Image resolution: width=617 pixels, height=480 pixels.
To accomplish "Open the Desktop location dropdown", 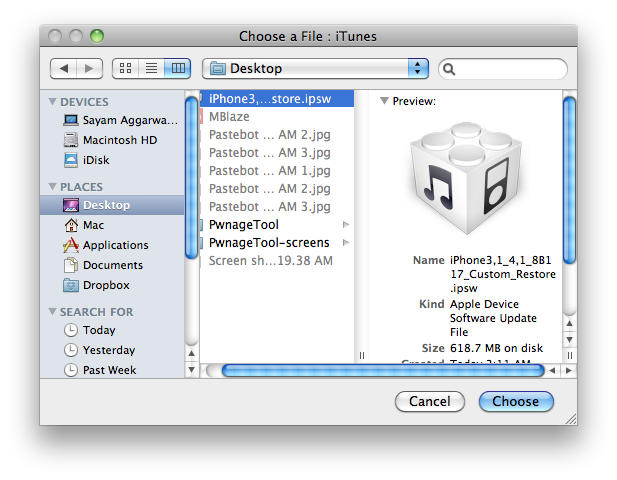I will 315,69.
